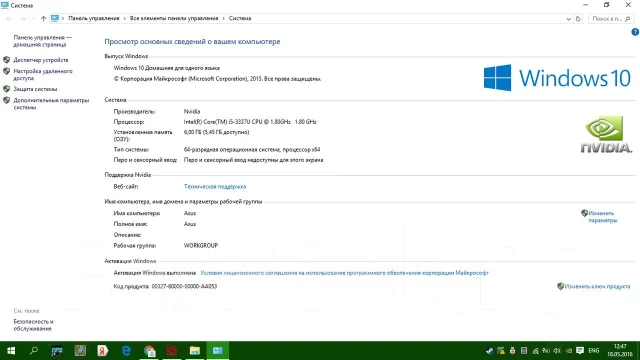Click the Steam tray icon
Image resolution: width=640 pixels, height=360 pixels.
[489, 351]
